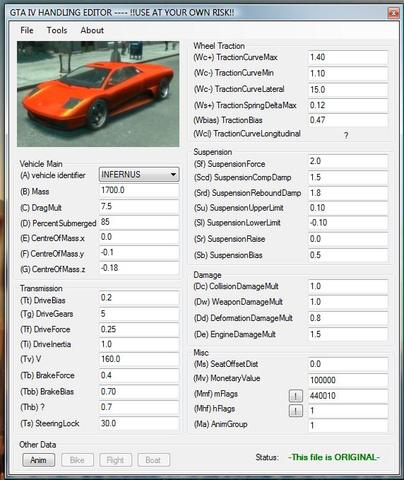Select the DragMult value field
This screenshot has height=480, width=404.
click(139, 206)
